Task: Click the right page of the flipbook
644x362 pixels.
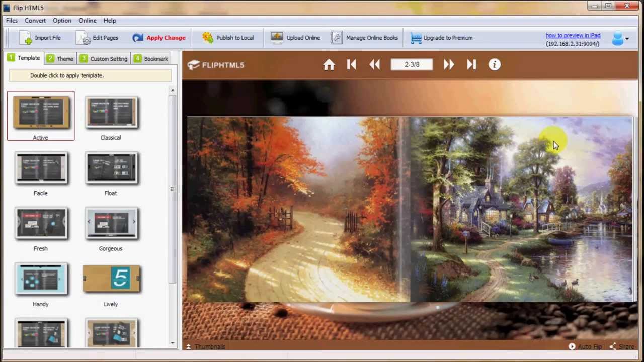Action: (x=521, y=209)
